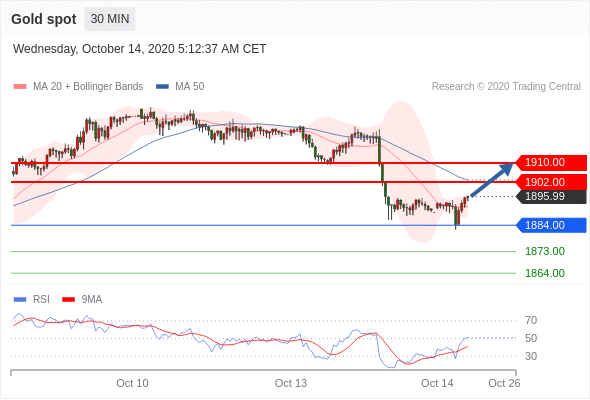Viewport: 590px width, 400px height.
Task: Click the red 9MA legend swatch
Action: click(68, 300)
